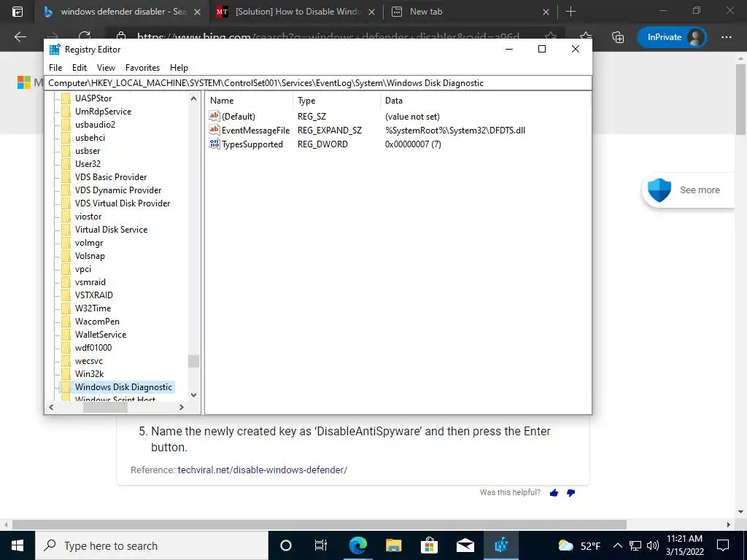The image size is (747, 560).
Task: Click the Registry Editor address path bar
Action: click(x=318, y=83)
